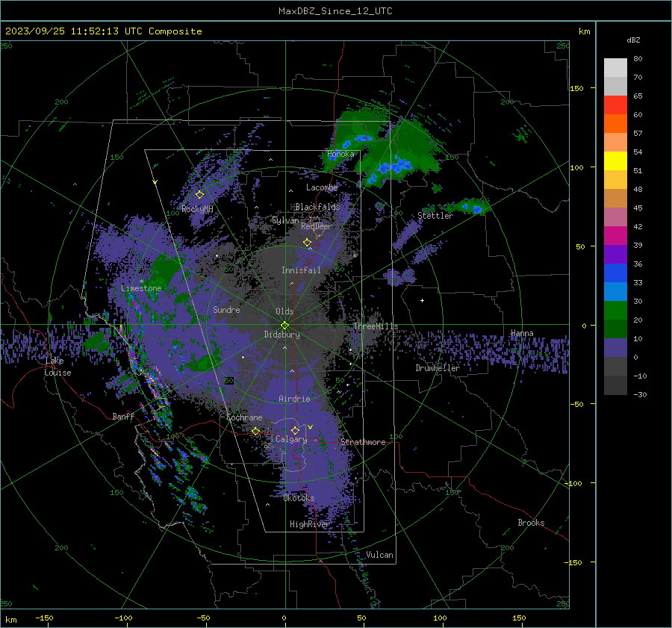672x628 pixels.
Task: Click the km unit label at top right
Action: 584,31
